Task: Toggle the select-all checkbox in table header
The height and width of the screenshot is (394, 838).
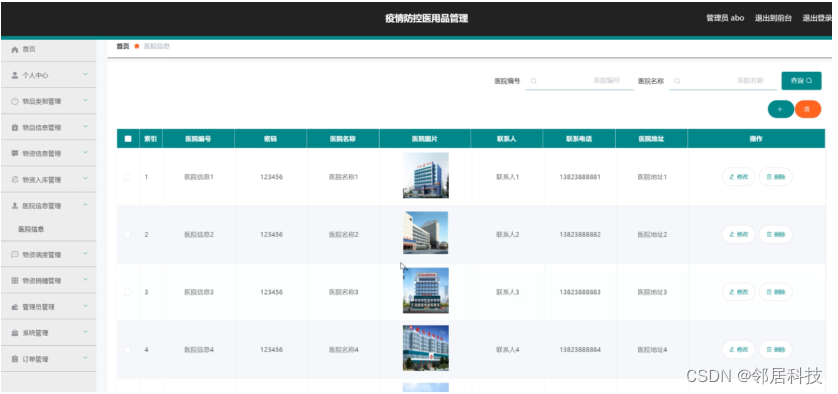Action: click(128, 139)
